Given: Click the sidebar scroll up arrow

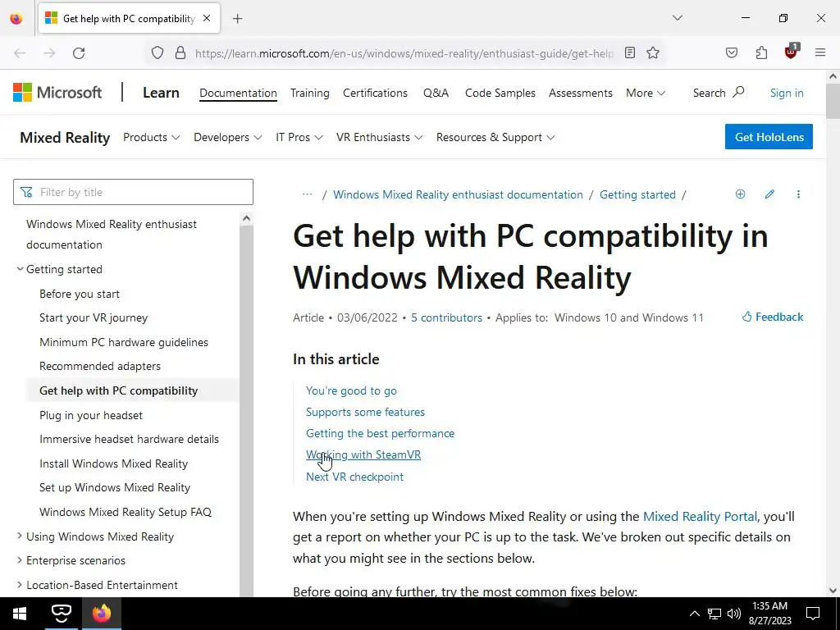Looking at the screenshot, I should (x=246, y=218).
